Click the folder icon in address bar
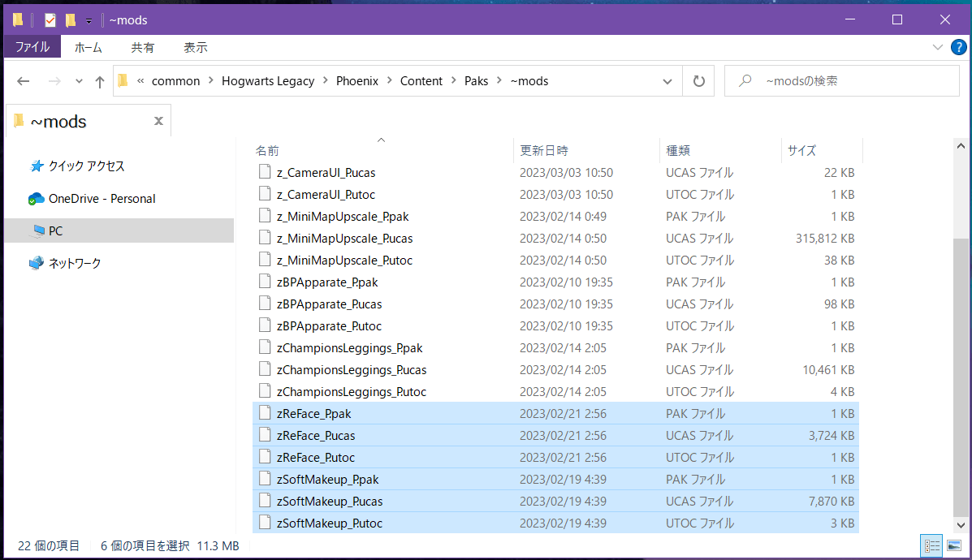The width and height of the screenshot is (972, 560). [x=123, y=80]
